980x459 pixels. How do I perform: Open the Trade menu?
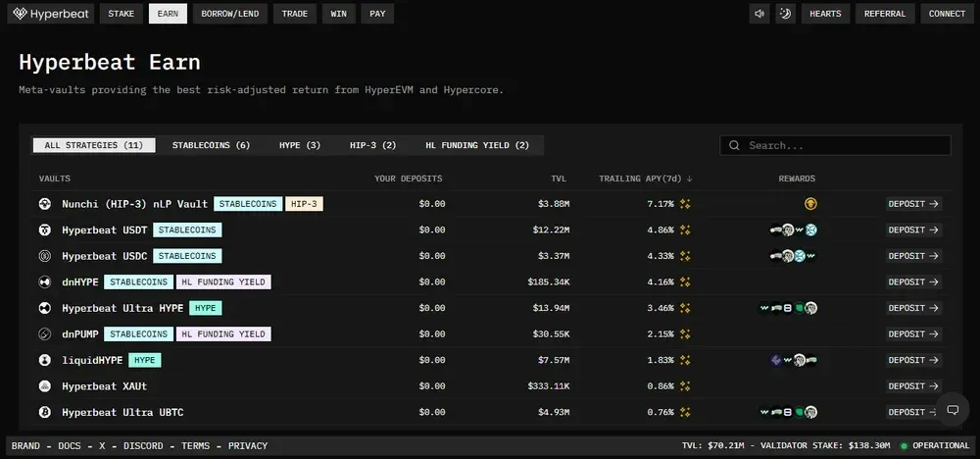[x=295, y=13]
